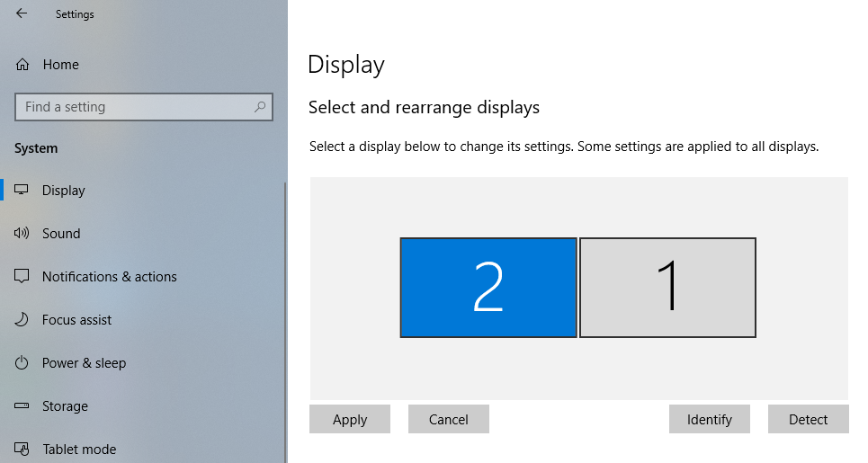Click the Cancel button

pyautogui.click(x=449, y=419)
